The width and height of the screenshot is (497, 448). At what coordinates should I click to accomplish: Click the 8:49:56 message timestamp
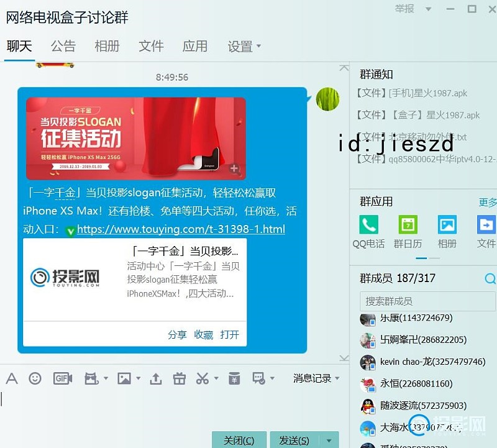click(172, 77)
